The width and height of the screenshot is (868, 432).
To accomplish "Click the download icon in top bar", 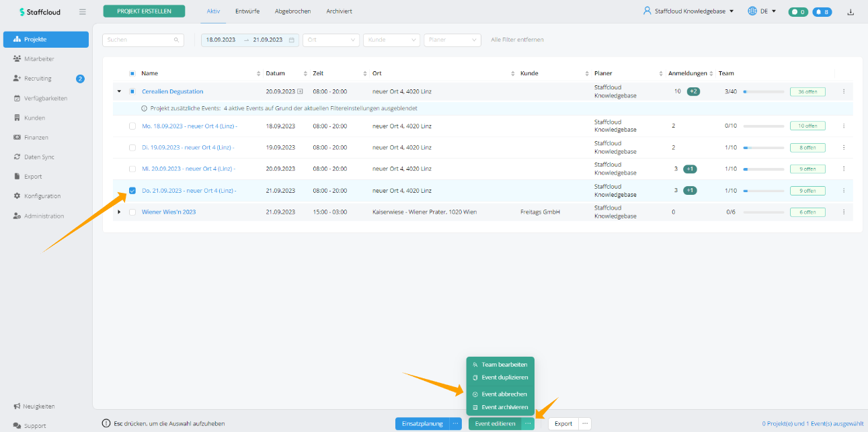I will pyautogui.click(x=851, y=11).
